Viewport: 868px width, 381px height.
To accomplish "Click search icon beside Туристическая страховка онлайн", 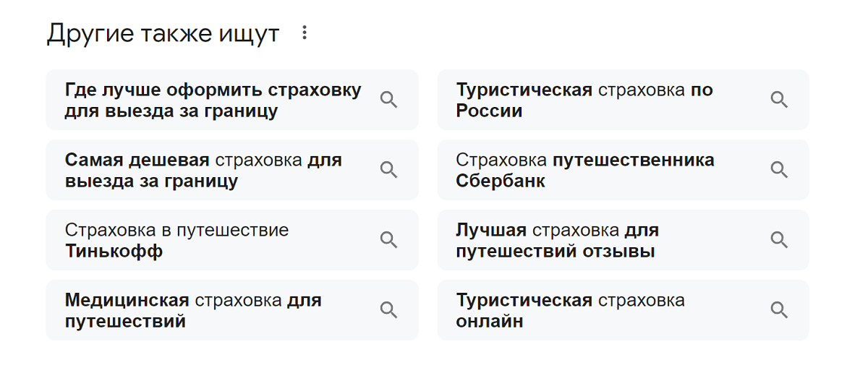I will (x=779, y=310).
